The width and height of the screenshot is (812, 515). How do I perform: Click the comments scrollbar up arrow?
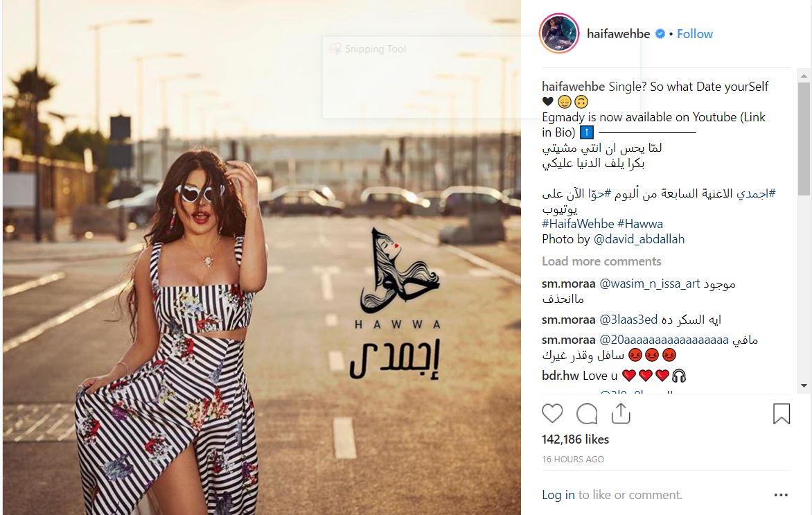[803, 76]
